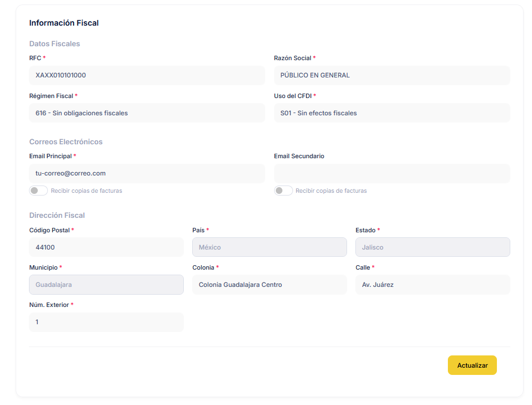Viewport: 532px width, 405px height.
Task: Toggle invoice copies switch for Email Secundario
Action: pos(284,191)
